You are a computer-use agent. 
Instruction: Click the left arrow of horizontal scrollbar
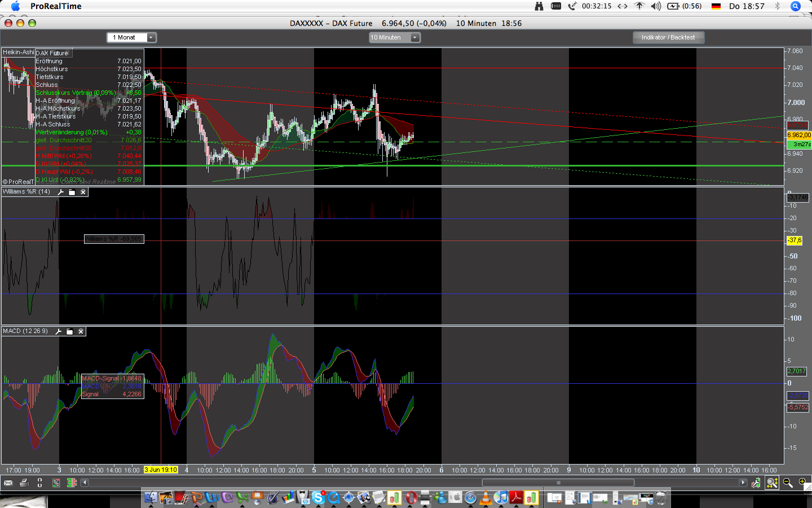pyautogui.click(x=85, y=483)
